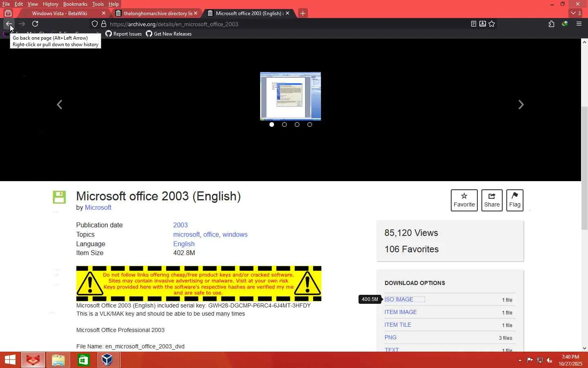This screenshot has height=368, width=588.
Task: Toggle reader view icon in address bar
Action: (473, 24)
